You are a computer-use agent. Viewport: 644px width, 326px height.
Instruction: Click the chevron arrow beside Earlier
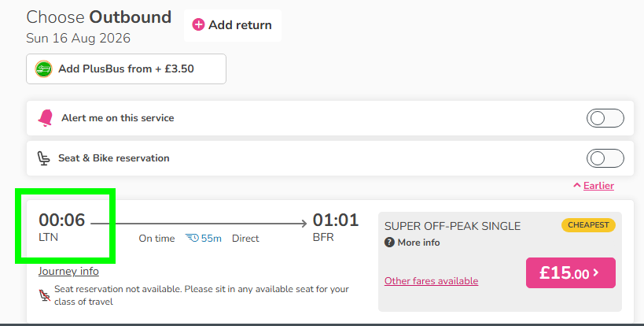coord(577,185)
